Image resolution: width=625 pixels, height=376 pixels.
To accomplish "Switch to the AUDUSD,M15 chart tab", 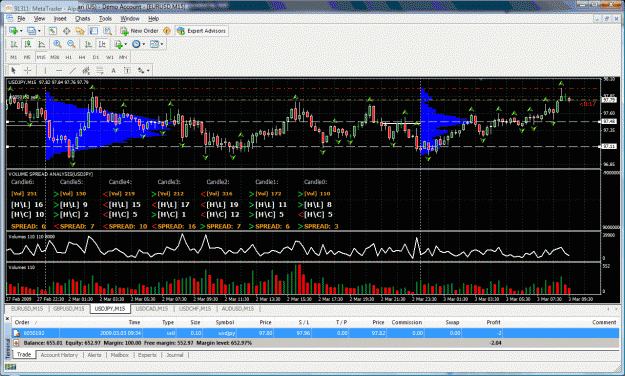I will click(238, 309).
